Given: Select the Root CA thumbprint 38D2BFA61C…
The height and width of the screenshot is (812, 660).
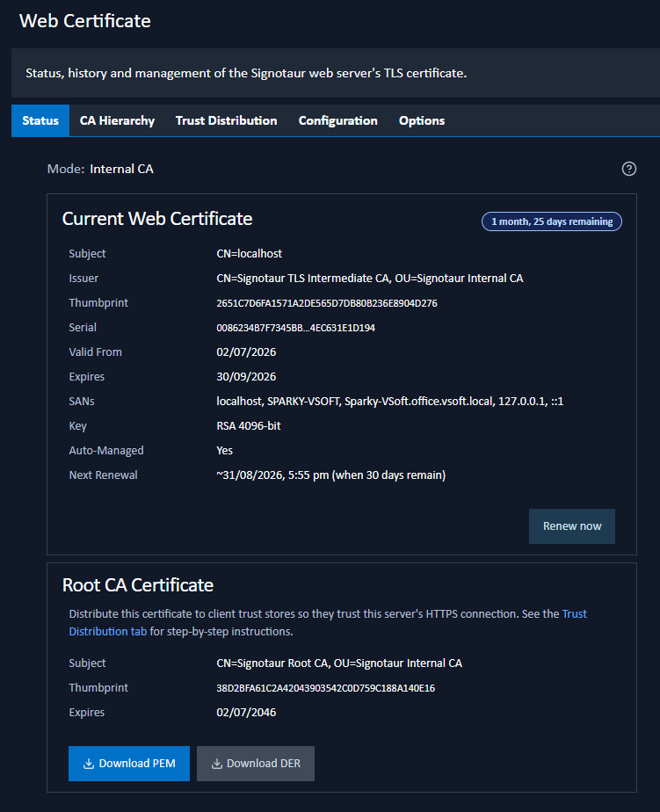Looking at the screenshot, I should 326,688.
